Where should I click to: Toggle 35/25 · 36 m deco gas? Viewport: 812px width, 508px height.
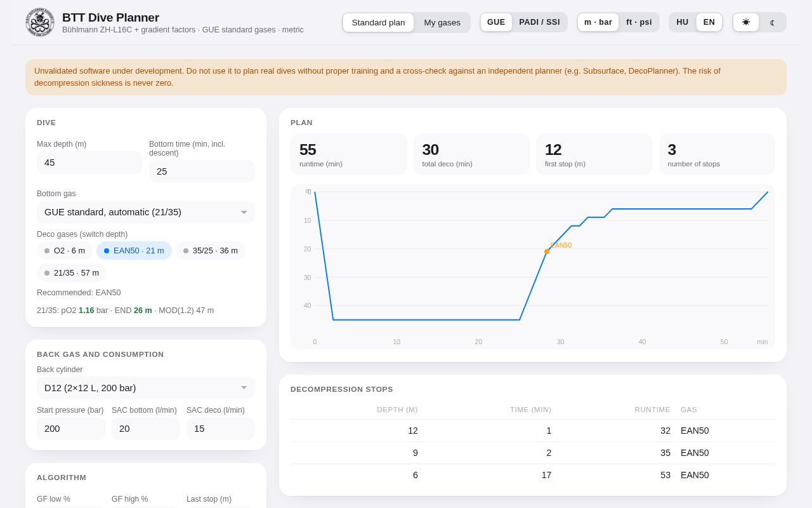point(211,251)
